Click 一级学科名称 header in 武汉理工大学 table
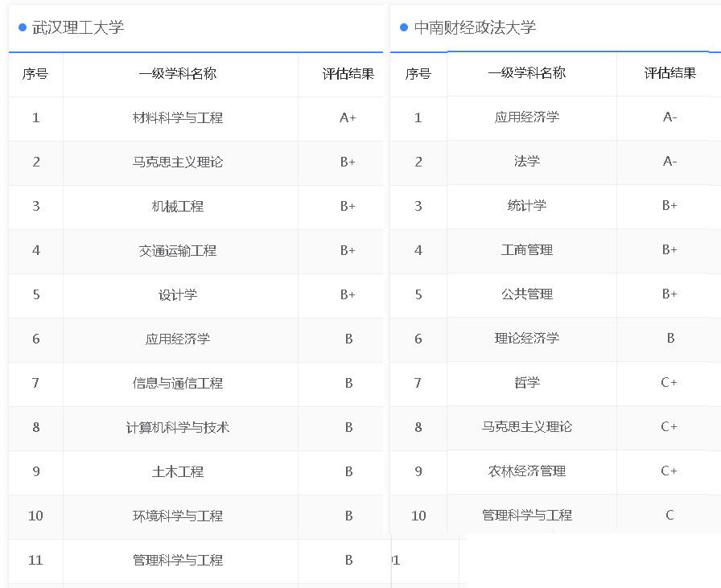 click(x=178, y=73)
